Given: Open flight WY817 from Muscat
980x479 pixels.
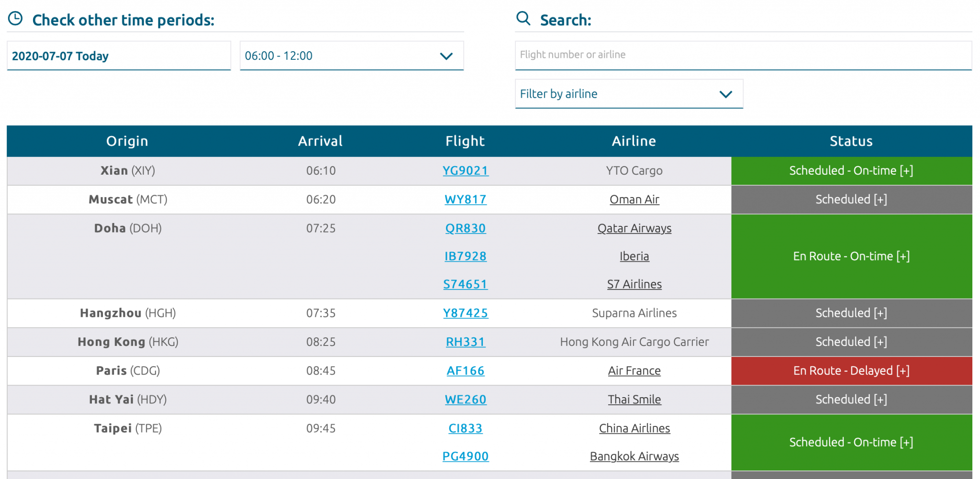Looking at the screenshot, I should [x=465, y=200].
